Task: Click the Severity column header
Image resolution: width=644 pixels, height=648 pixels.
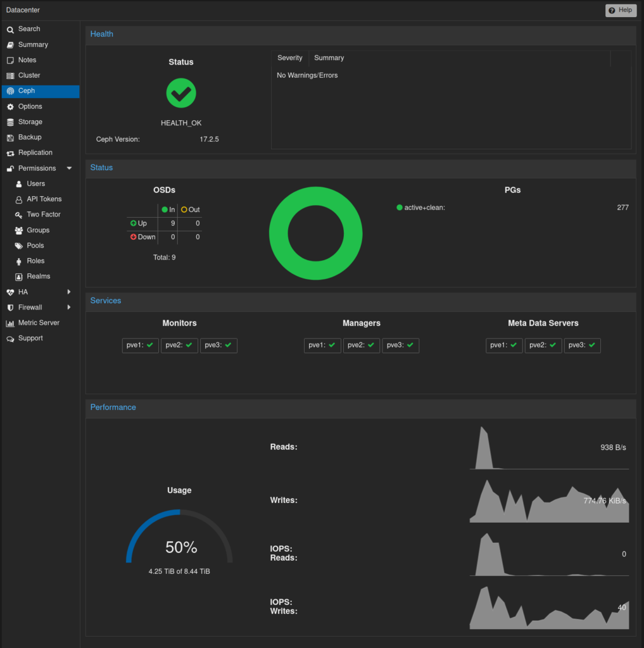Action: tap(290, 58)
